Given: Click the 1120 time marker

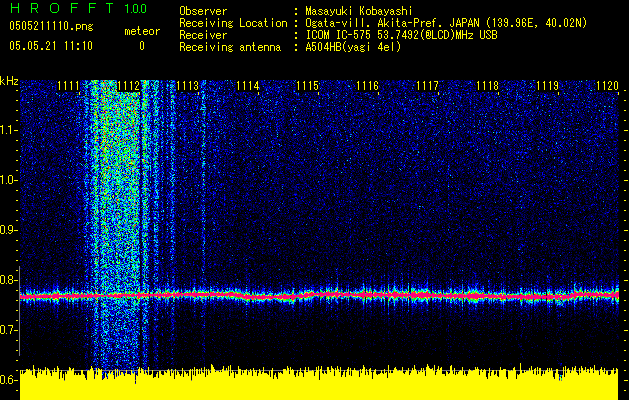Looking at the screenshot, I should click(x=608, y=86).
